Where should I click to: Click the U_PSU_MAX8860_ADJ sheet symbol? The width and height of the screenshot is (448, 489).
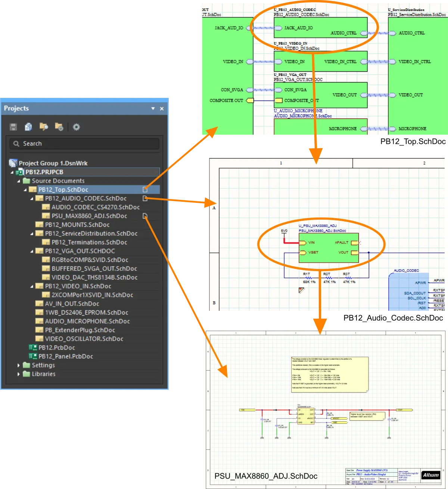pos(329,248)
